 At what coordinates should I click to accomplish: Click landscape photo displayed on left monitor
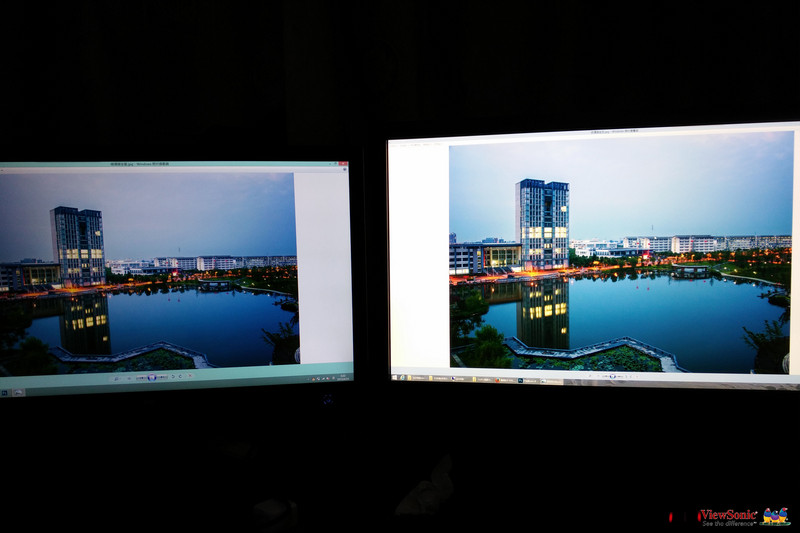point(148,273)
